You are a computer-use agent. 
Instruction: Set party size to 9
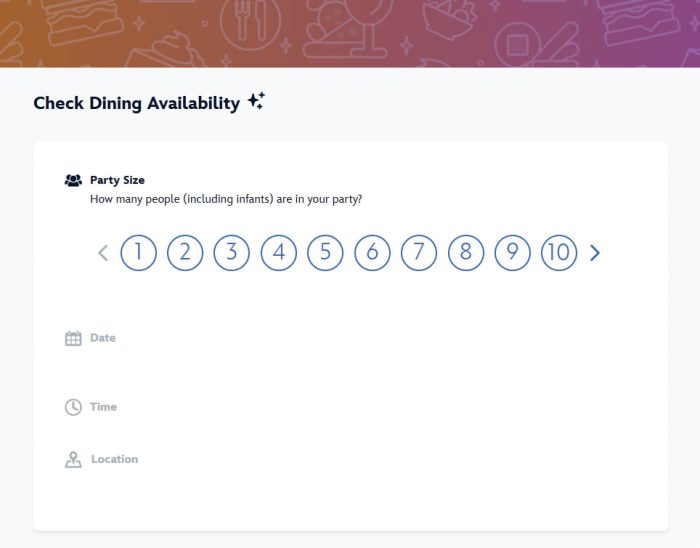[x=512, y=253]
